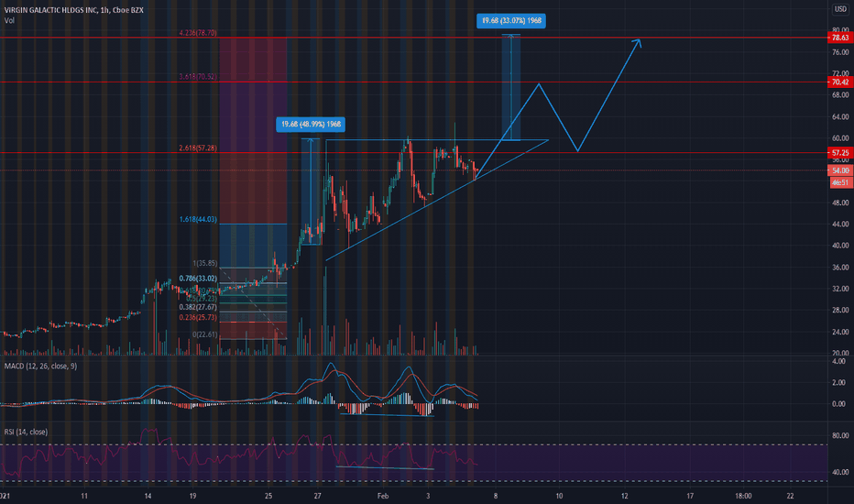Click the 36.00 price axis tick
The image size is (854, 504).
[840, 268]
